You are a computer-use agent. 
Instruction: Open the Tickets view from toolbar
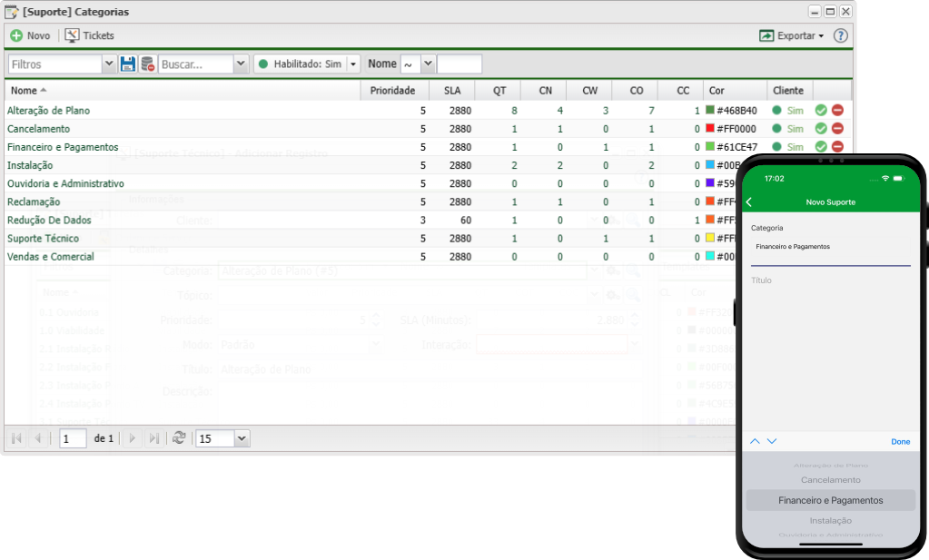(73, 35)
